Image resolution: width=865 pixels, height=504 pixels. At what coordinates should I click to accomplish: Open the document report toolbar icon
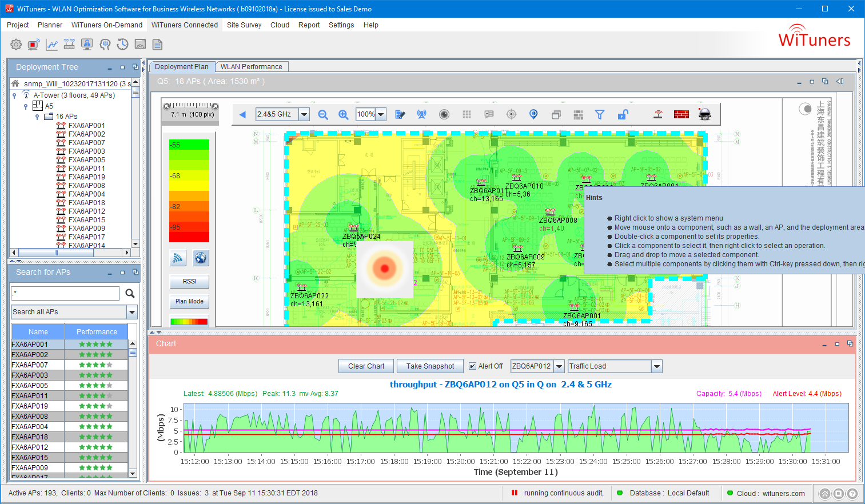click(158, 45)
